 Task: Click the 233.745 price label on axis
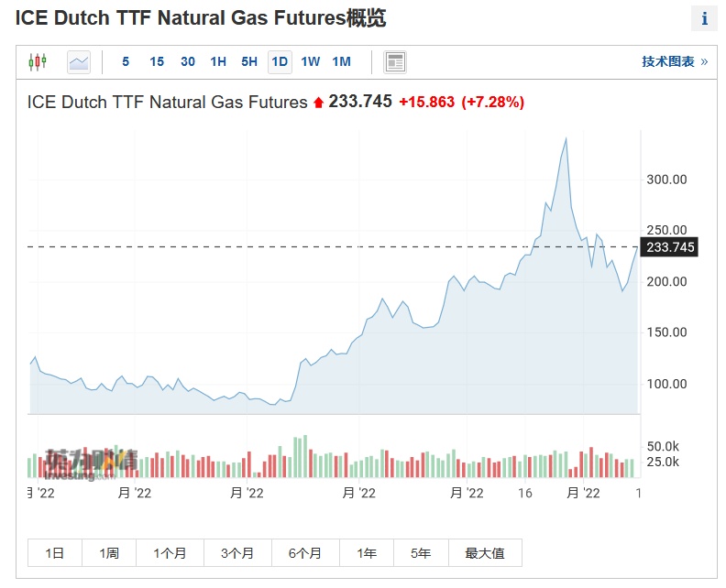point(670,247)
